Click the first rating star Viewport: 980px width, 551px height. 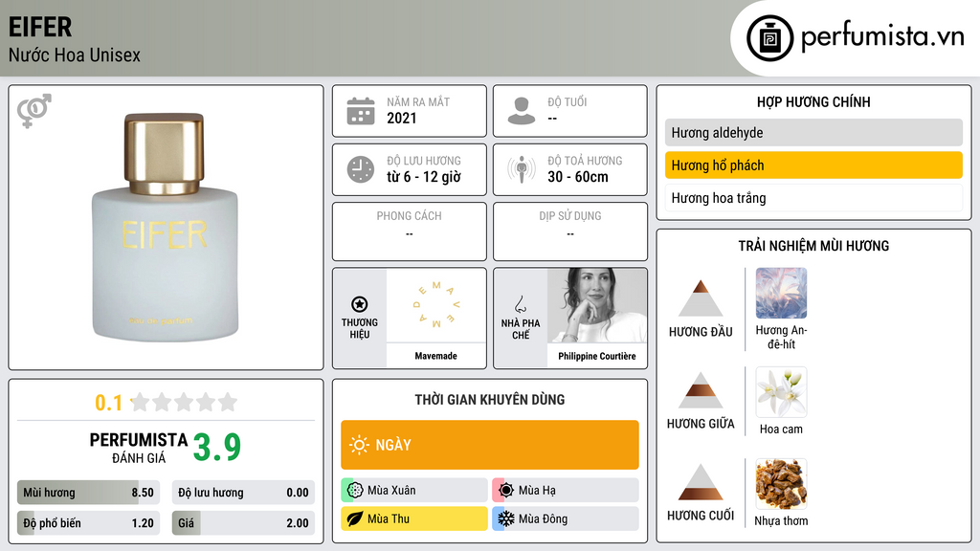coord(140,402)
